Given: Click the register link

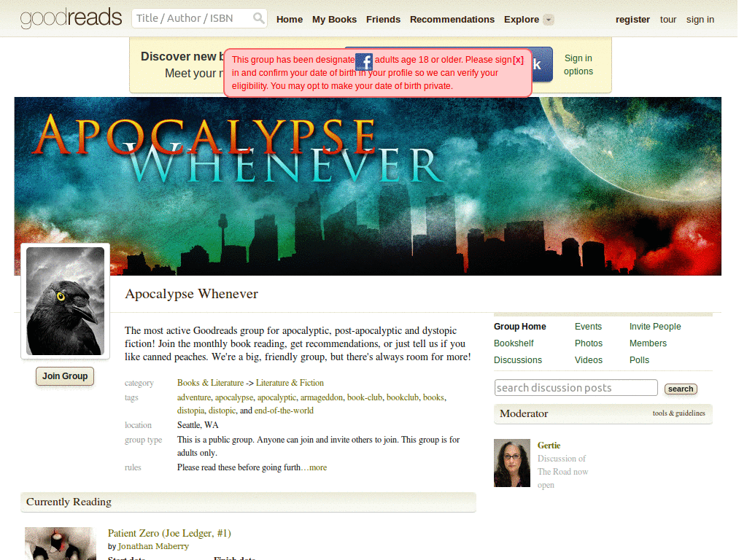Looking at the screenshot, I should tap(632, 20).
